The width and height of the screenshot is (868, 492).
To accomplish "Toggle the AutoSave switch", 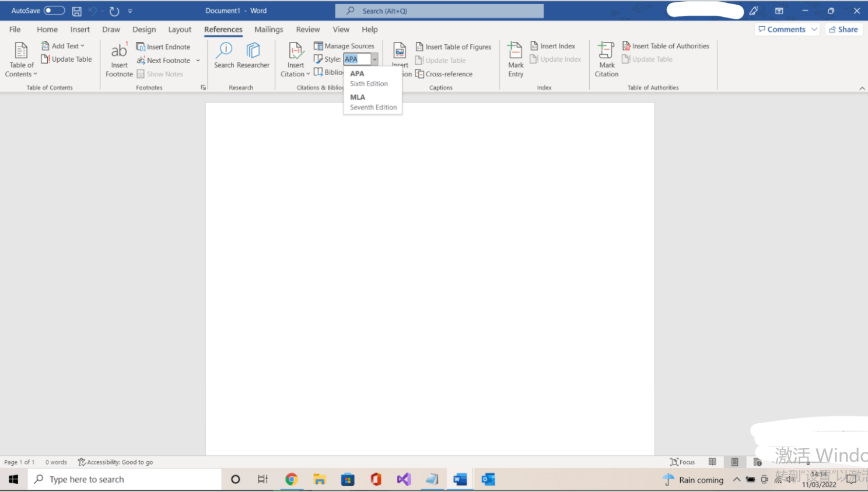I will [54, 10].
